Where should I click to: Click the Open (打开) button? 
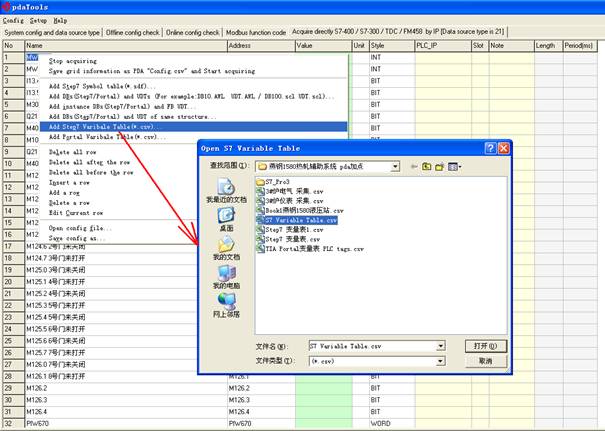tap(484, 345)
